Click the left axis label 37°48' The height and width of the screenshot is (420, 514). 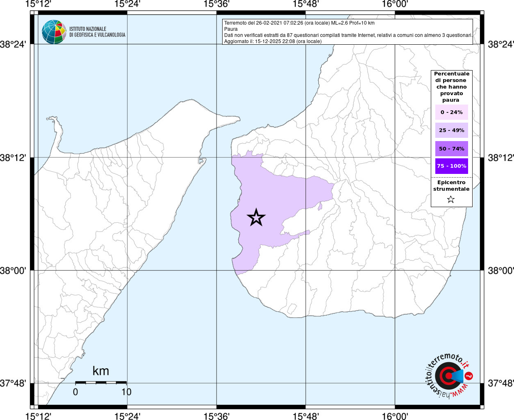click(13, 383)
